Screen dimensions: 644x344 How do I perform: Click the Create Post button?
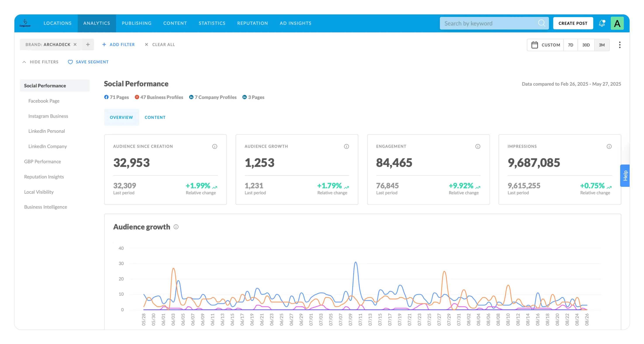coord(573,23)
